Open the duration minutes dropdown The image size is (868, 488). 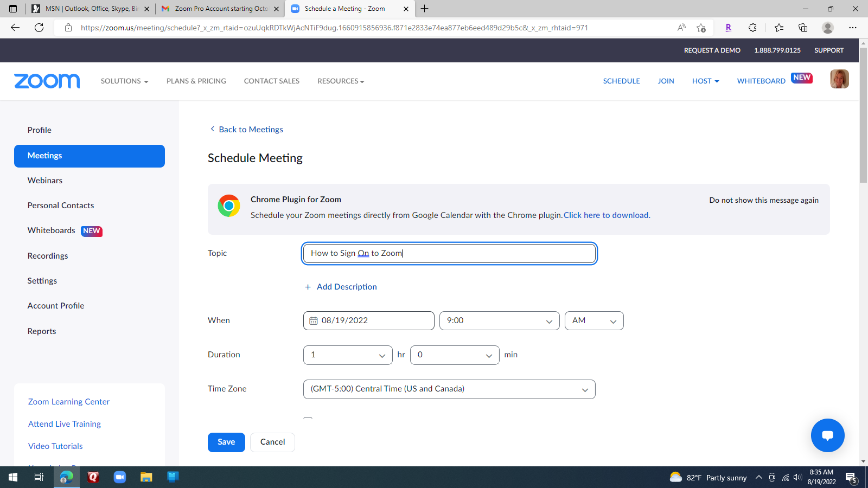tap(455, 355)
